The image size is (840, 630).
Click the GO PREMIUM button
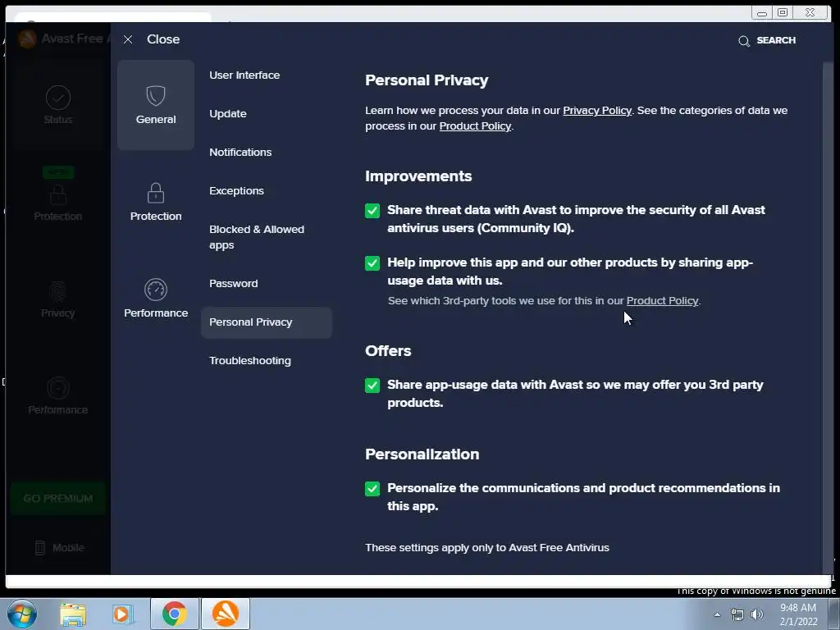click(58, 498)
